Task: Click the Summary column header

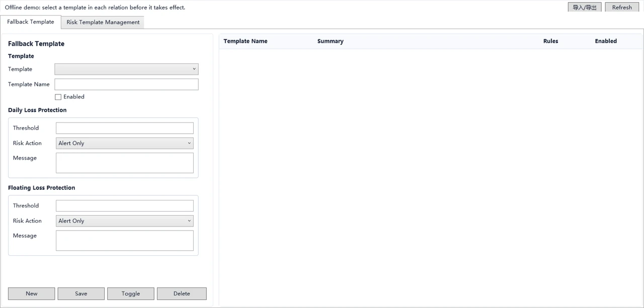Action: click(x=331, y=41)
